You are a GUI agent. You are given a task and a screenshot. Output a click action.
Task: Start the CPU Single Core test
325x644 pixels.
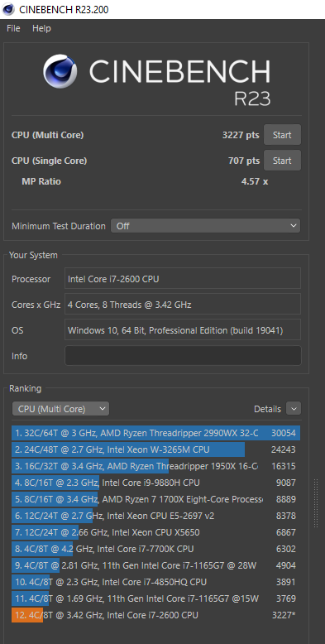282,161
